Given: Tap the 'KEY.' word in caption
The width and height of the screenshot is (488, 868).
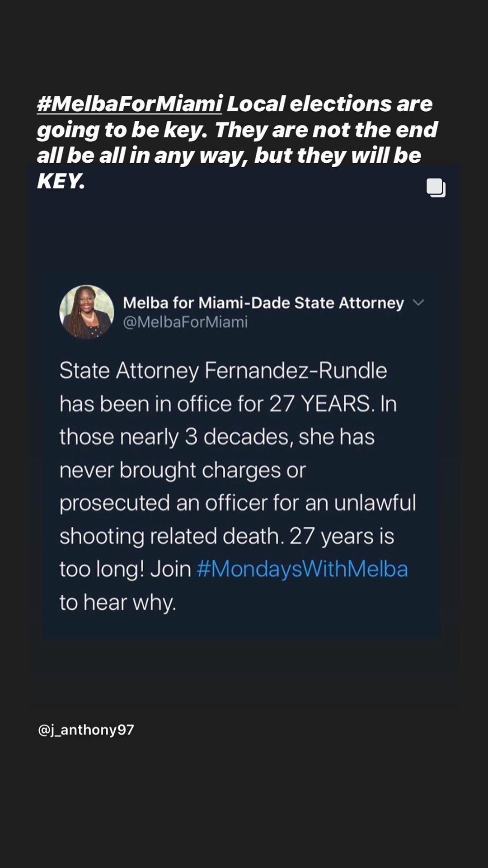Looking at the screenshot, I should 61,181.
